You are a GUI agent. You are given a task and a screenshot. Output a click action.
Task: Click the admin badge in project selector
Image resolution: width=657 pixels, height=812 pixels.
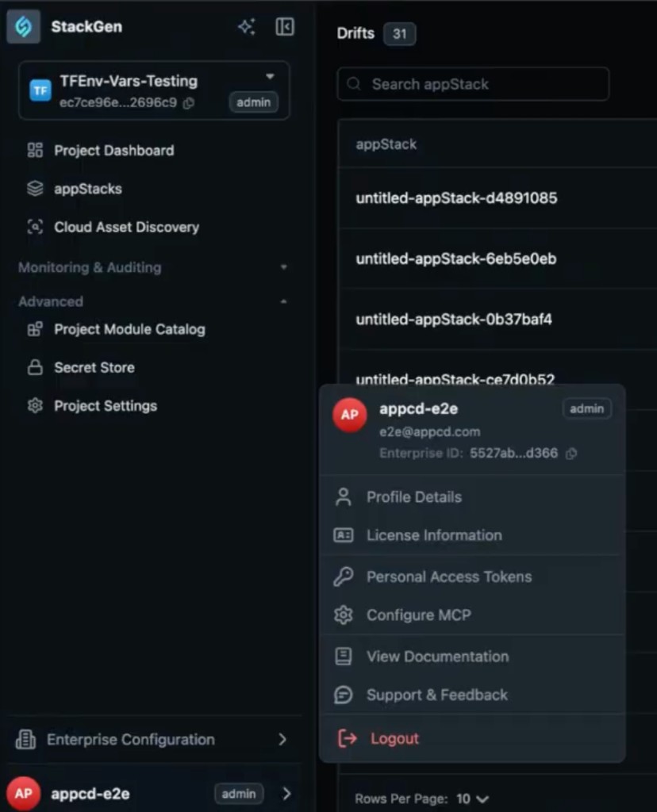pyautogui.click(x=253, y=102)
